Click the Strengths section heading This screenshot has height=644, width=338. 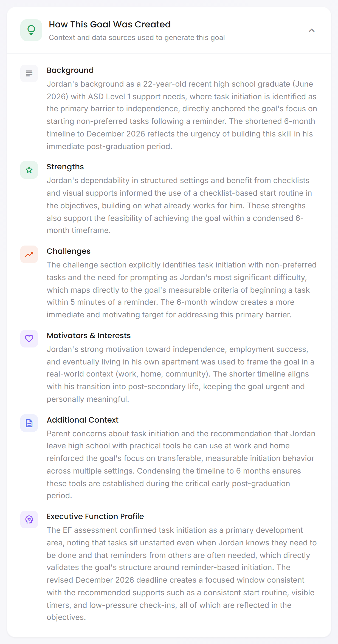tap(65, 167)
